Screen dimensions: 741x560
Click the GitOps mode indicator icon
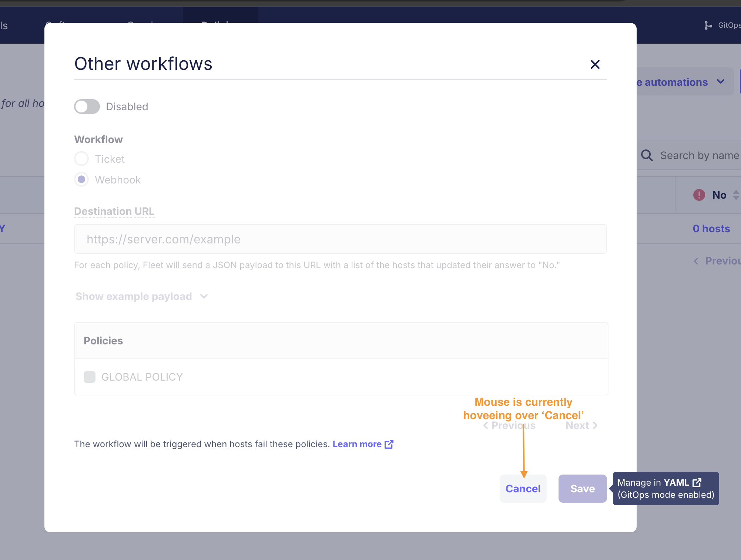point(708,25)
